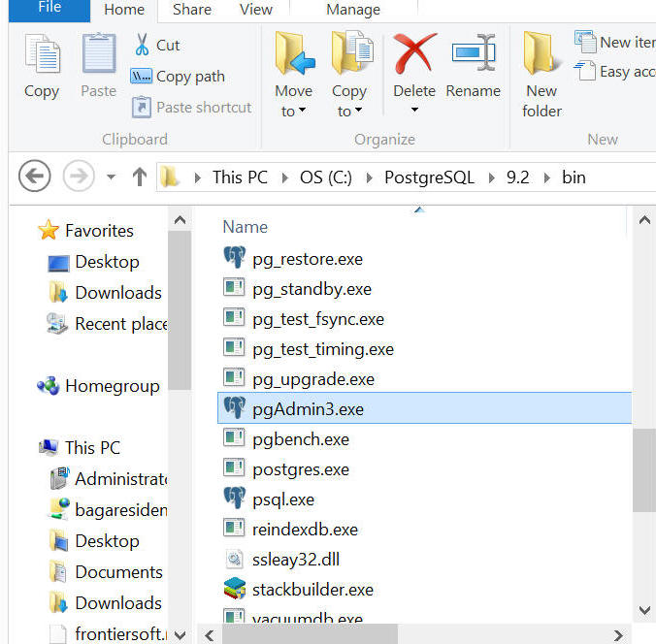Select the reindexdb.exe file
Image resolution: width=656 pixels, height=644 pixels.
(x=291, y=529)
